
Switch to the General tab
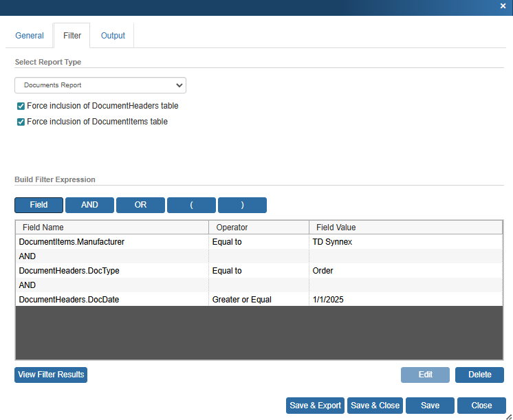pos(30,36)
